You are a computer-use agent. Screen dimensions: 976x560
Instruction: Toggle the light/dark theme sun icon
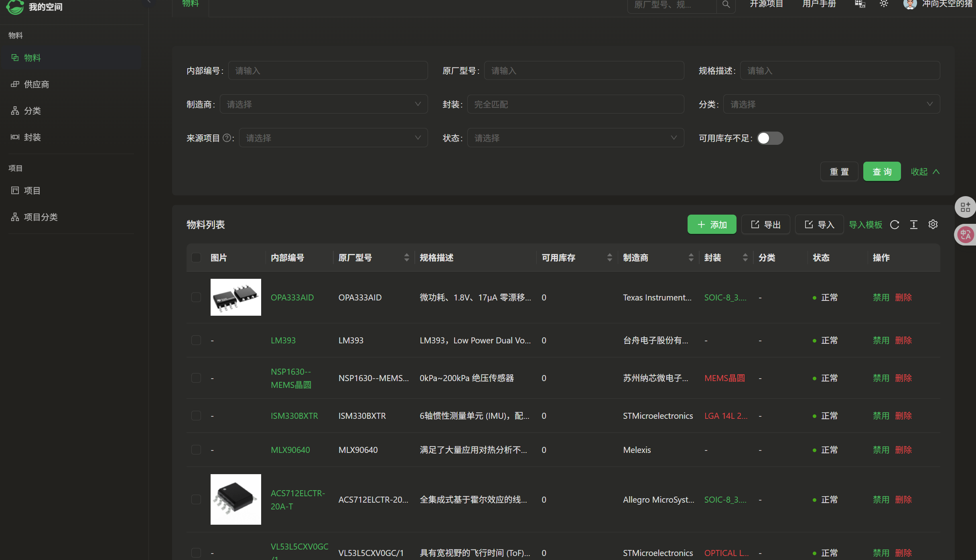(884, 4)
